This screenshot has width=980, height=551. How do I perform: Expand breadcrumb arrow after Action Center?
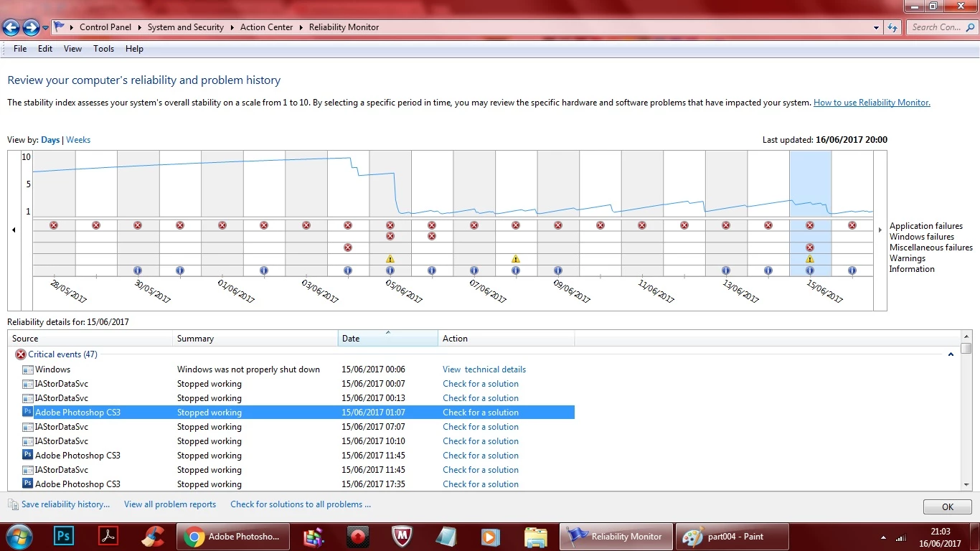(x=301, y=27)
